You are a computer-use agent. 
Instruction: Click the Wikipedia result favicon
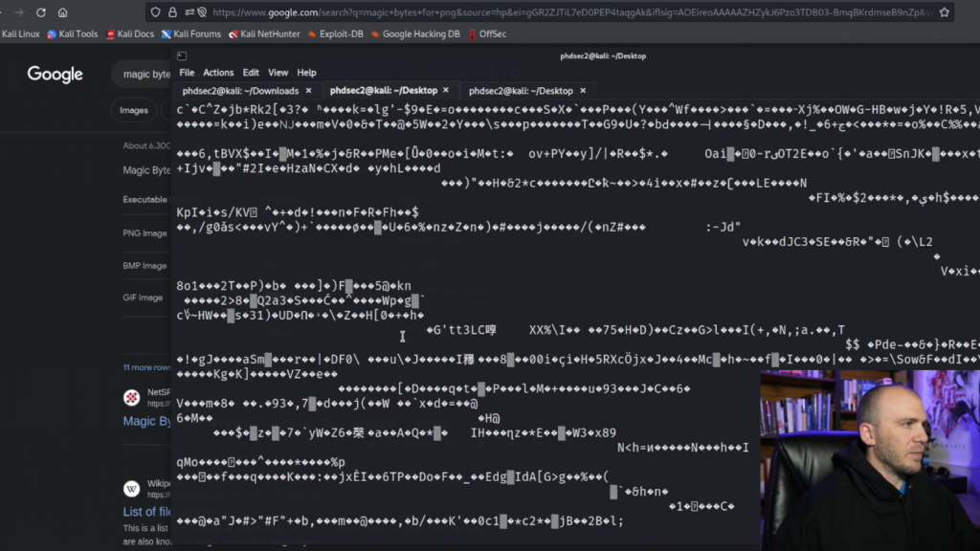(131, 489)
